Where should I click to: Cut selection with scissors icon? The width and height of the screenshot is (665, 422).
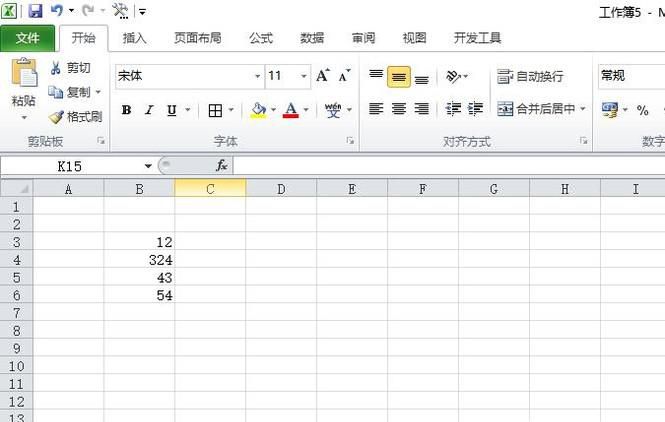click(56, 68)
